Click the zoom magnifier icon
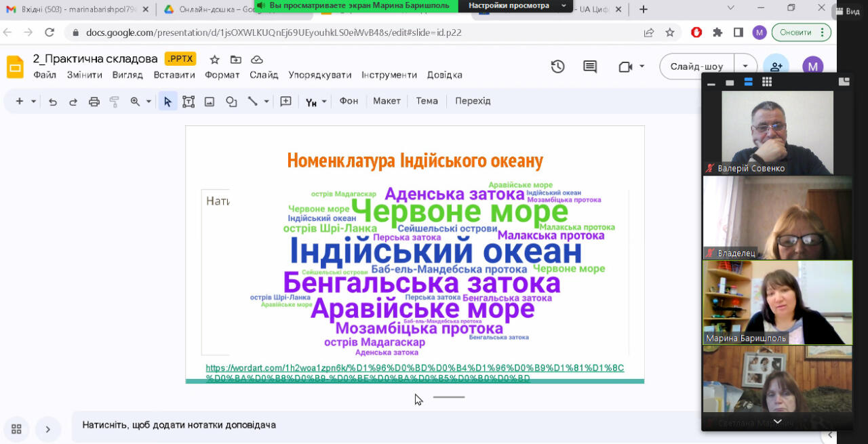Image resolution: width=868 pixels, height=444 pixels. [135, 102]
